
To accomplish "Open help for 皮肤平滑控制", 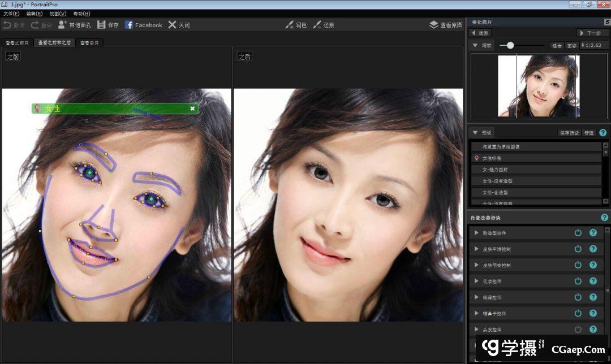I will point(593,249).
